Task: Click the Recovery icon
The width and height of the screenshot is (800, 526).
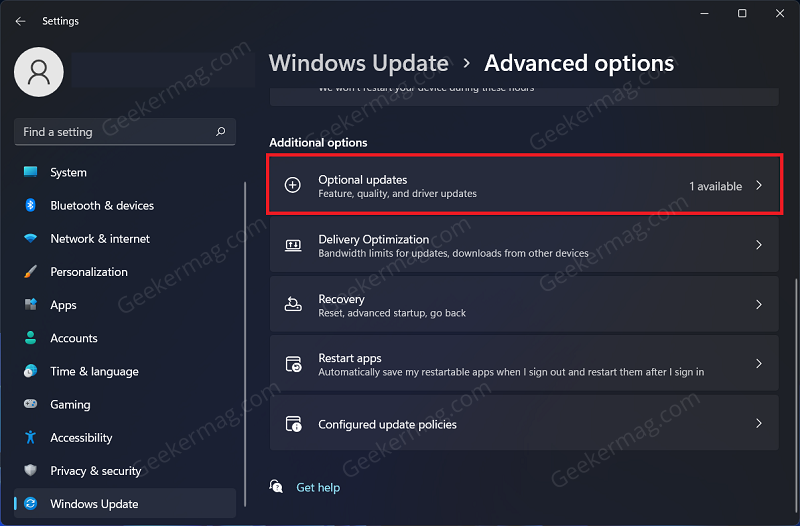Action: pyautogui.click(x=293, y=305)
